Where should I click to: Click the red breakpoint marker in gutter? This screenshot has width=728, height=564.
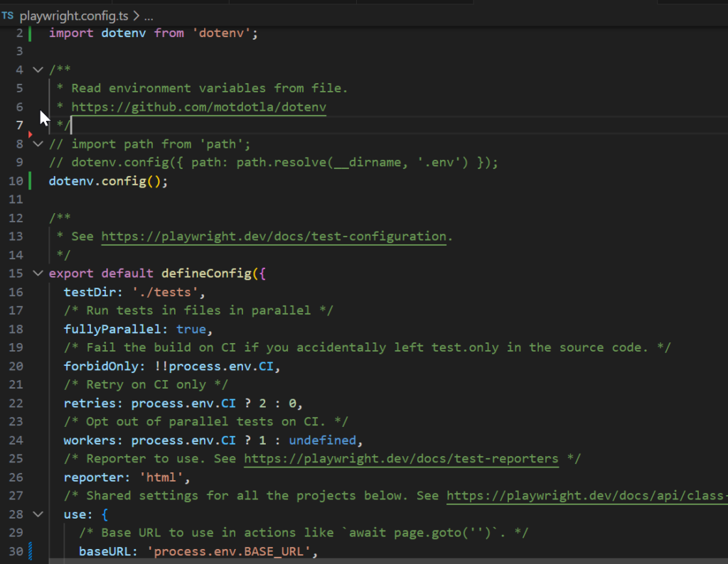pos(30,134)
